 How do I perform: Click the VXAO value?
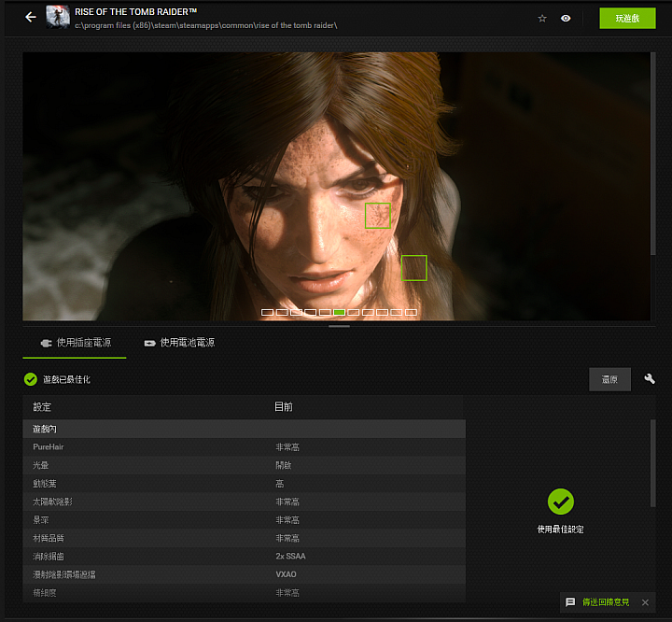coord(286,574)
